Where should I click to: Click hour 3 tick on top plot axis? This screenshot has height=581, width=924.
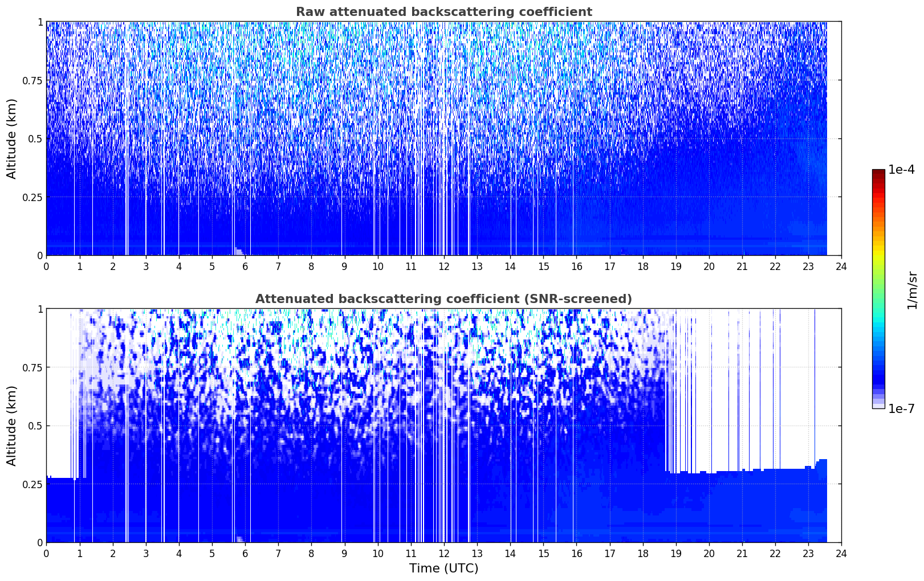coord(146,266)
